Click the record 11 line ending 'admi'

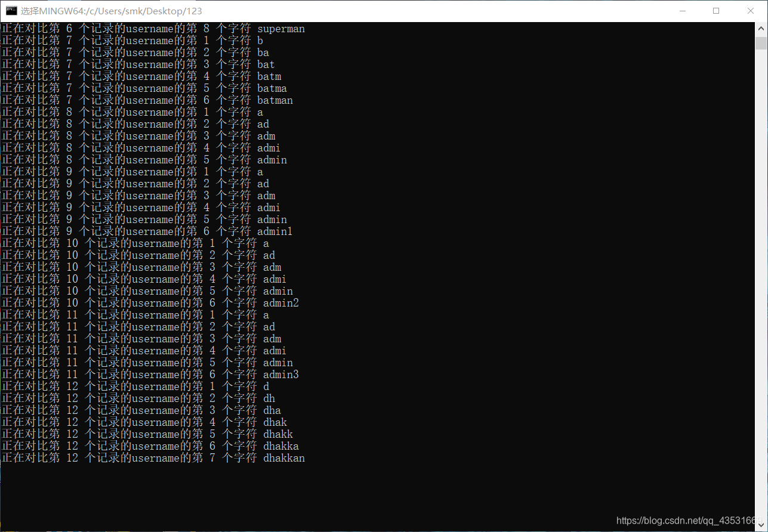[144, 351]
